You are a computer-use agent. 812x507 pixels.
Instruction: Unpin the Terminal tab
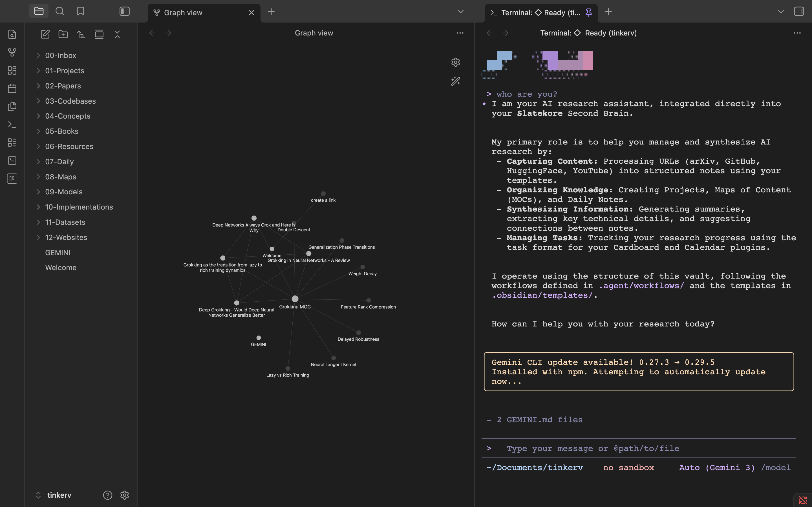click(x=588, y=12)
